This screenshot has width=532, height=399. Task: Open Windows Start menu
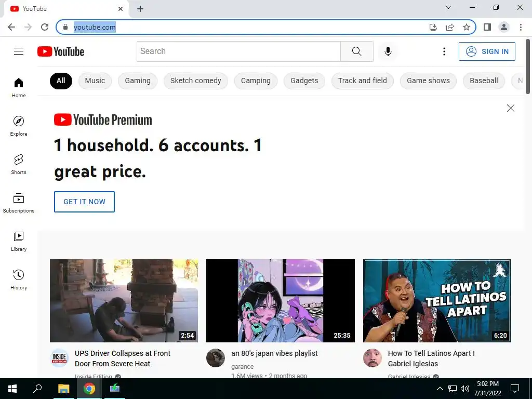coord(12,389)
